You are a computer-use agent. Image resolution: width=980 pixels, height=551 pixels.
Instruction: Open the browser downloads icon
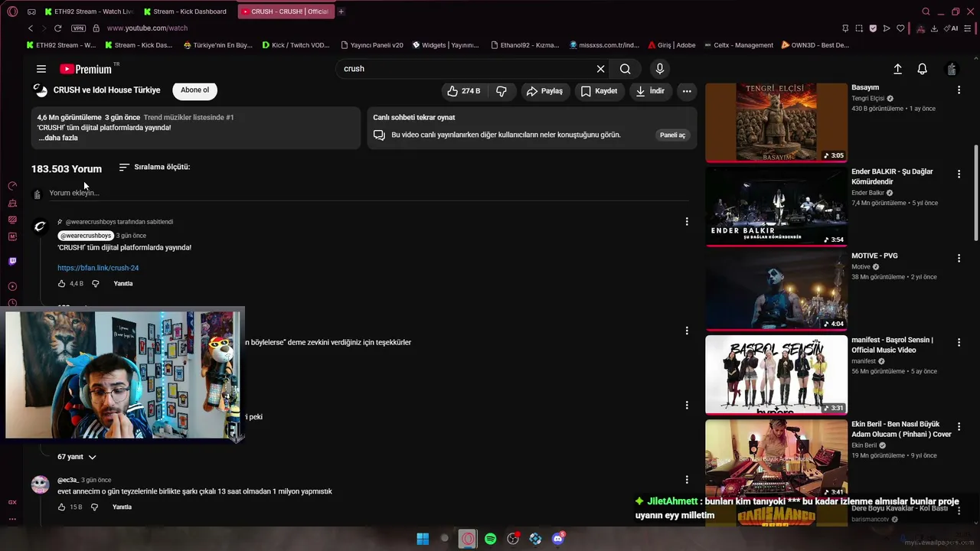[934, 28]
